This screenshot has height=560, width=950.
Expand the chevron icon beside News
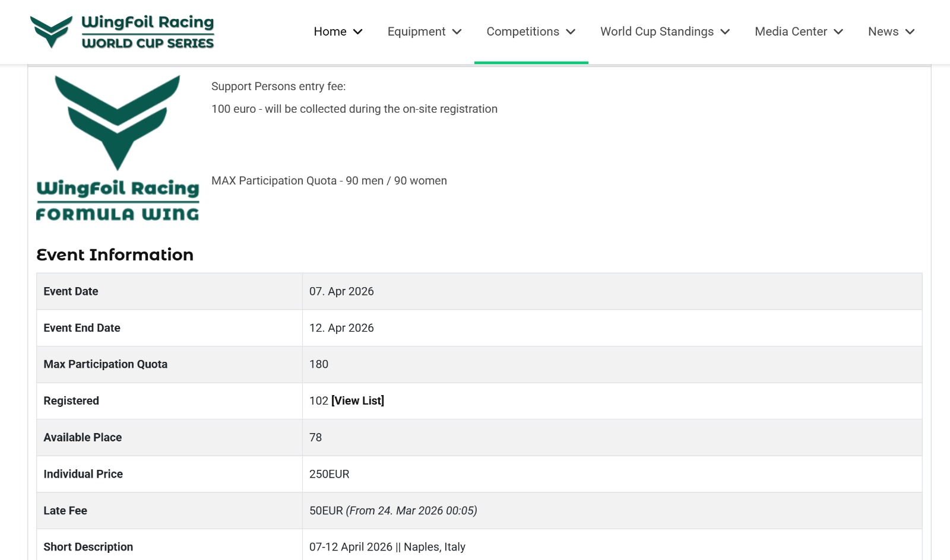[910, 32]
